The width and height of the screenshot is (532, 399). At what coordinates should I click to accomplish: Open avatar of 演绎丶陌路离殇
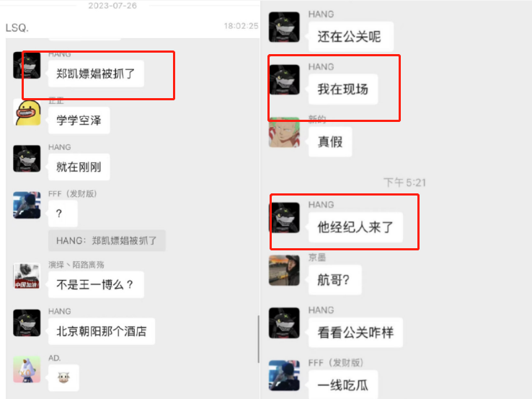coord(27,276)
